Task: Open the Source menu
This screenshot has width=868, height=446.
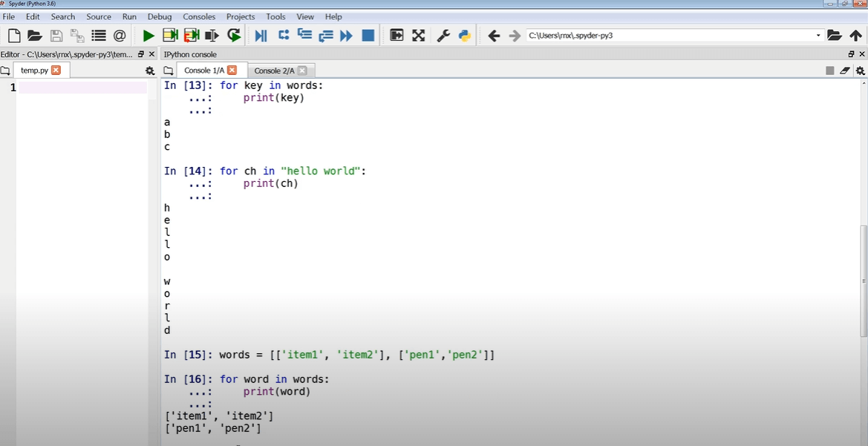Action: (99, 16)
